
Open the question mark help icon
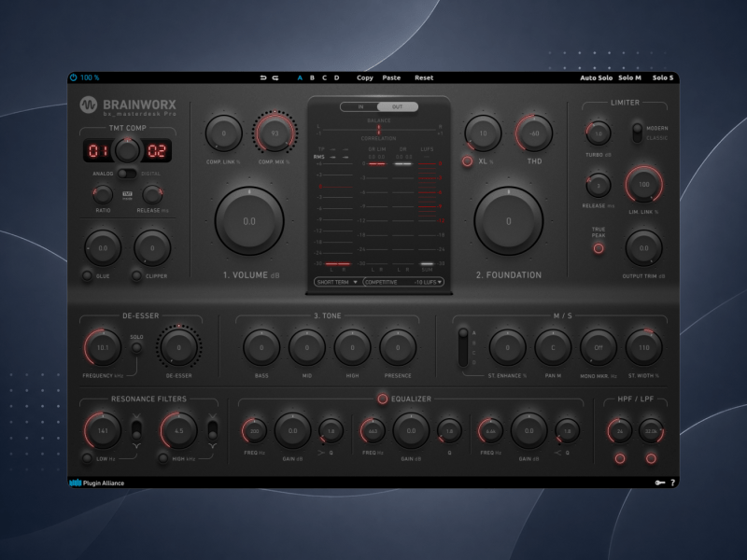coord(672,483)
